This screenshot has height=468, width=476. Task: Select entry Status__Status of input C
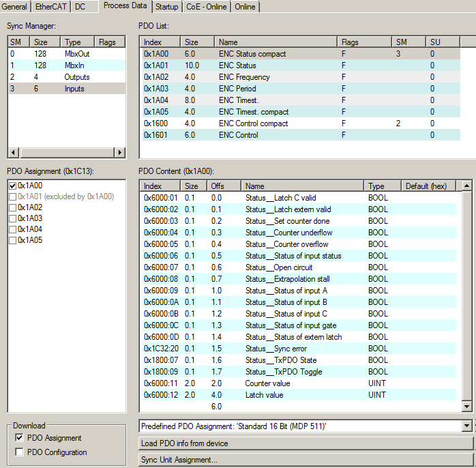pyautogui.click(x=299, y=313)
